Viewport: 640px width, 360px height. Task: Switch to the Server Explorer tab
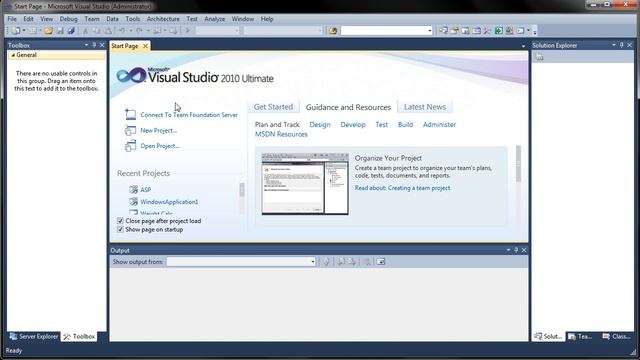(34, 336)
